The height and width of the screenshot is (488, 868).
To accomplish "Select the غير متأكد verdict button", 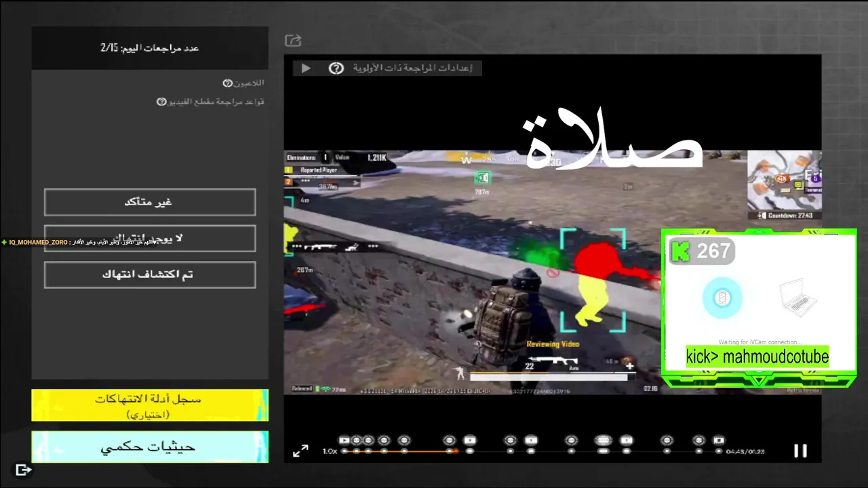I will [150, 202].
